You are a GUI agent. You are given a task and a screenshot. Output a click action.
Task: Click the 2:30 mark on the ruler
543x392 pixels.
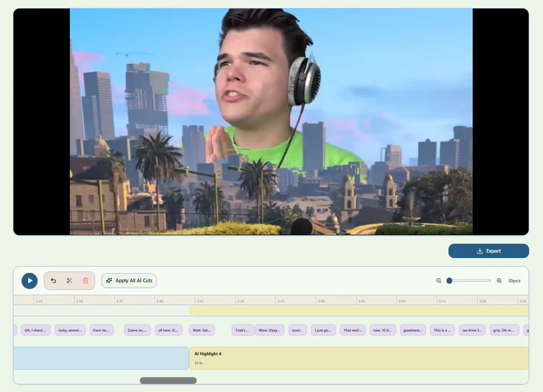tap(79, 301)
